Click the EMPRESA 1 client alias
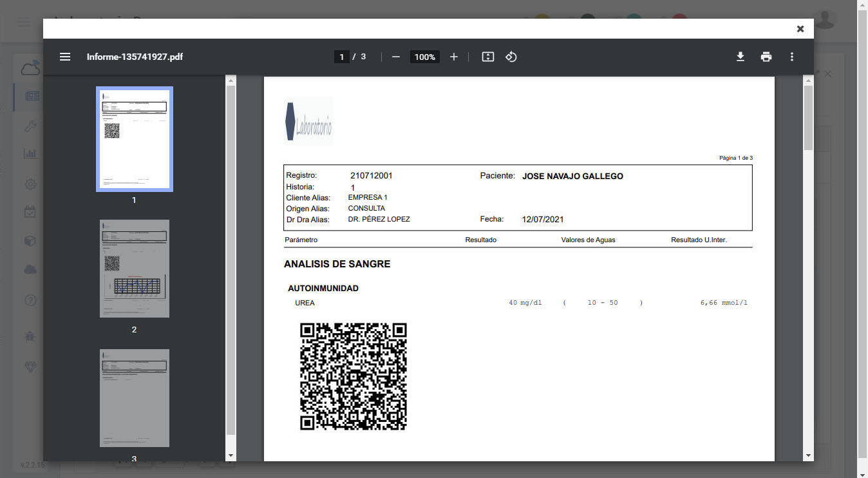 point(368,197)
